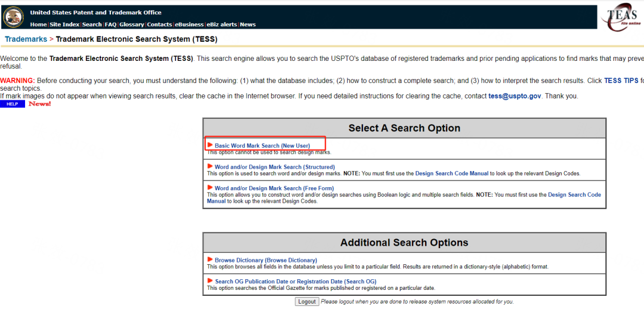Open eBusiness in the top navigation
The image size is (644, 309).
tap(190, 24)
